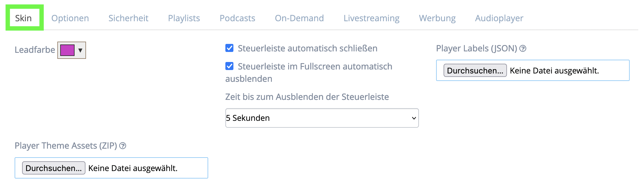Image resolution: width=644 pixels, height=194 pixels.
Task: Toggle Steuerleiste im Fullscreen automatisch ausblenden checkbox
Action: click(x=229, y=66)
